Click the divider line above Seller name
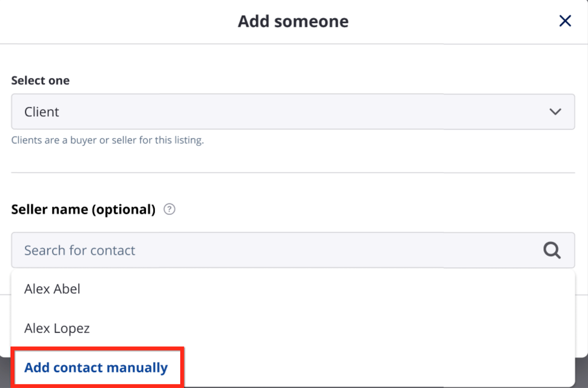 coord(293,172)
